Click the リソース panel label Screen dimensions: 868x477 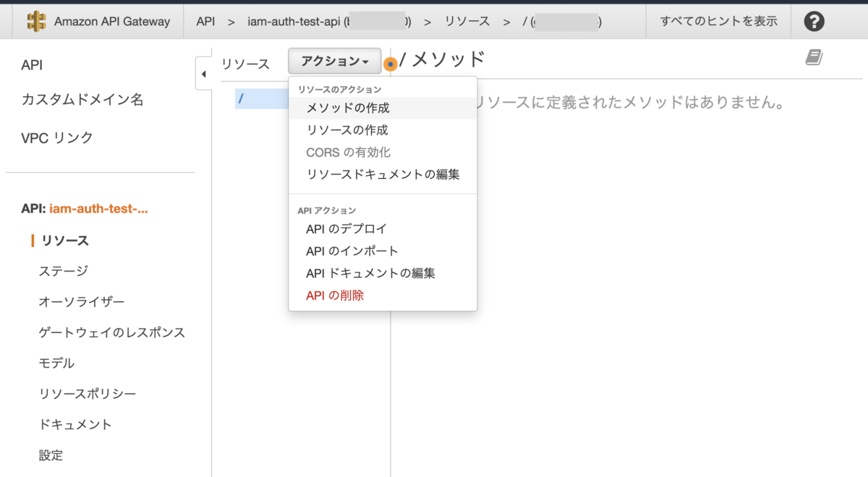click(245, 64)
